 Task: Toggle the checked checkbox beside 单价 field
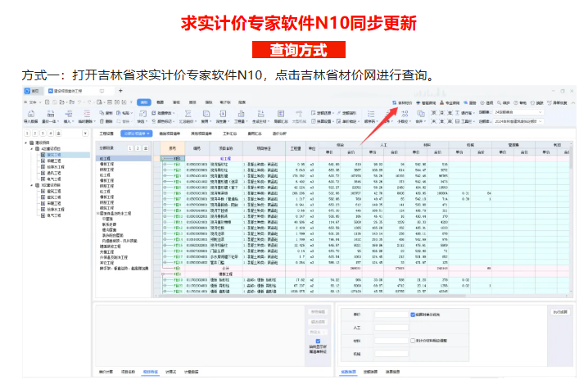(x=413, y=314)
